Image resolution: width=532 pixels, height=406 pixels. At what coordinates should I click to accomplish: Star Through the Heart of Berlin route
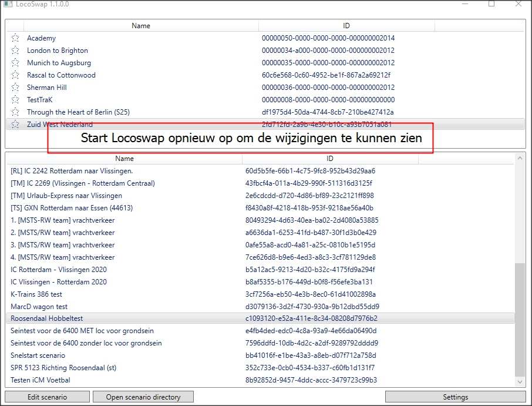[15, 112]
